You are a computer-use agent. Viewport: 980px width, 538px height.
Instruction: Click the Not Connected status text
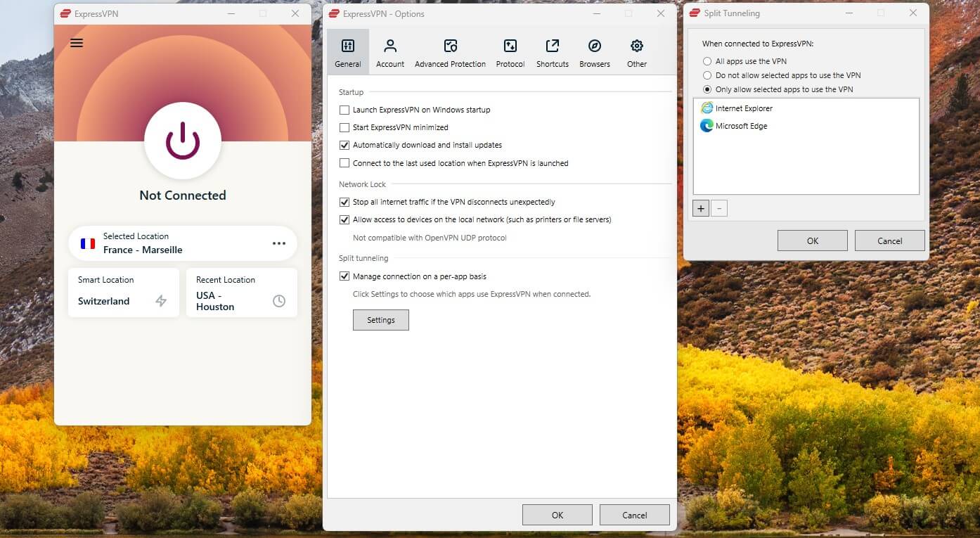pyautogui.click(x=183, y=196)
